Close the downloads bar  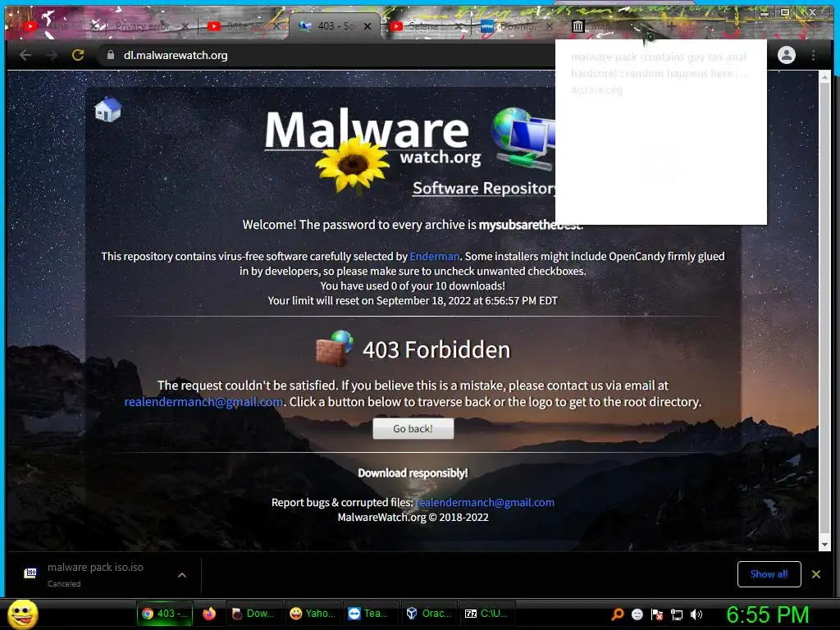pos(816,574)
